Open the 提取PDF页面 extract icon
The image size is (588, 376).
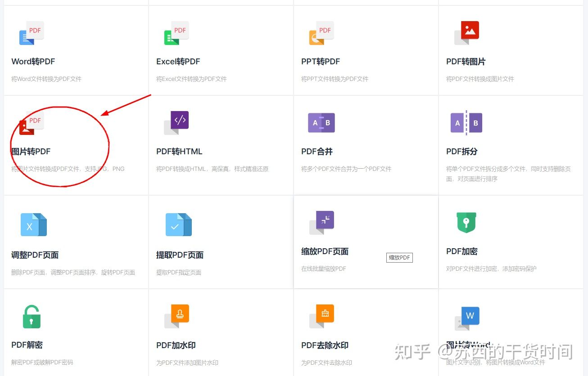tap(179, 225)
